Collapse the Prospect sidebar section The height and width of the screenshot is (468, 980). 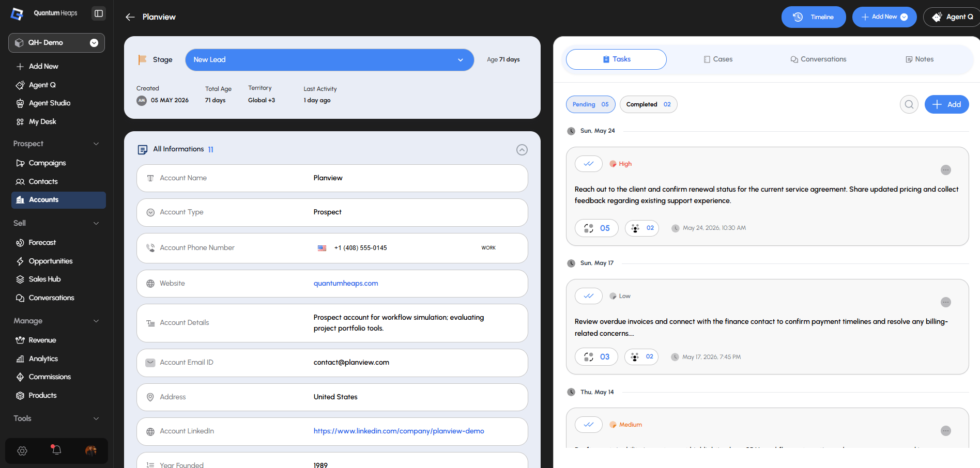coord(96,144)
